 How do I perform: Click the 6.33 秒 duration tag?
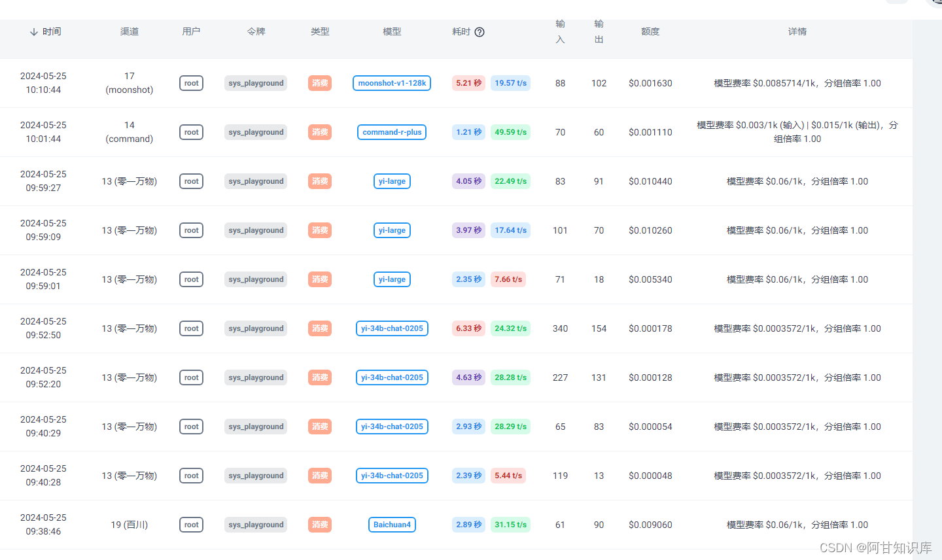pos(468,328)
